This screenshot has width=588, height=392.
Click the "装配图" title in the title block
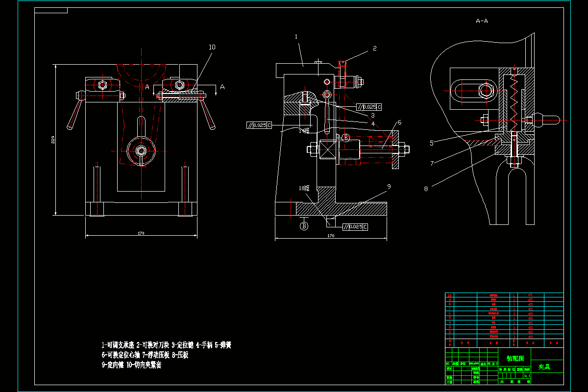(x=515, y=359)
